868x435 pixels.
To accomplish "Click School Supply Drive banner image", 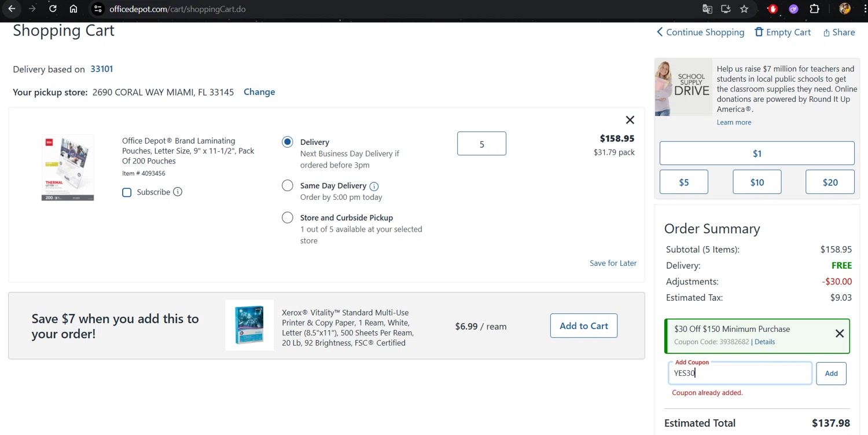I will 683,87.
